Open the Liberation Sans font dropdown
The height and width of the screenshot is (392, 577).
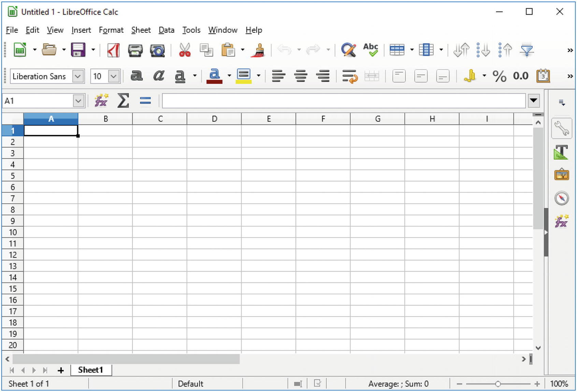click(x=78, y=76)
